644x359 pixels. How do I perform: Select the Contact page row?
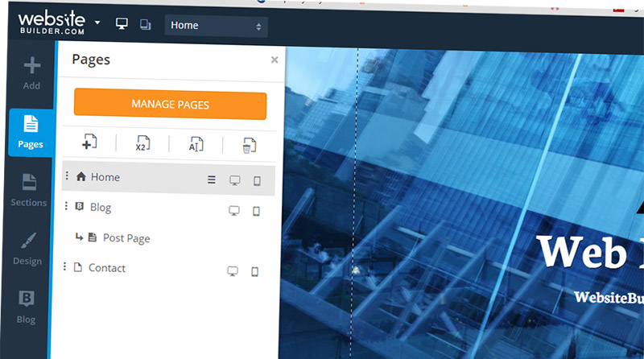pyautogui.click(x=166, y=269)
